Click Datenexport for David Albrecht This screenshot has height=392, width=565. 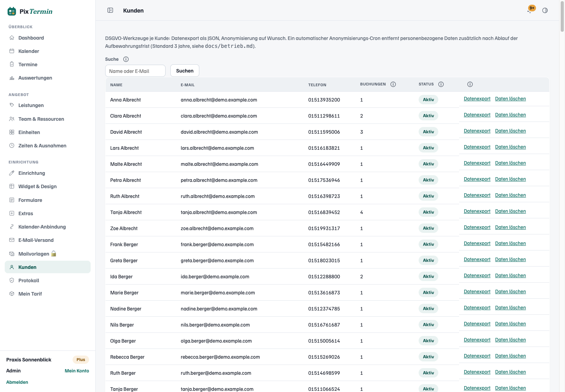click(477, 131)
